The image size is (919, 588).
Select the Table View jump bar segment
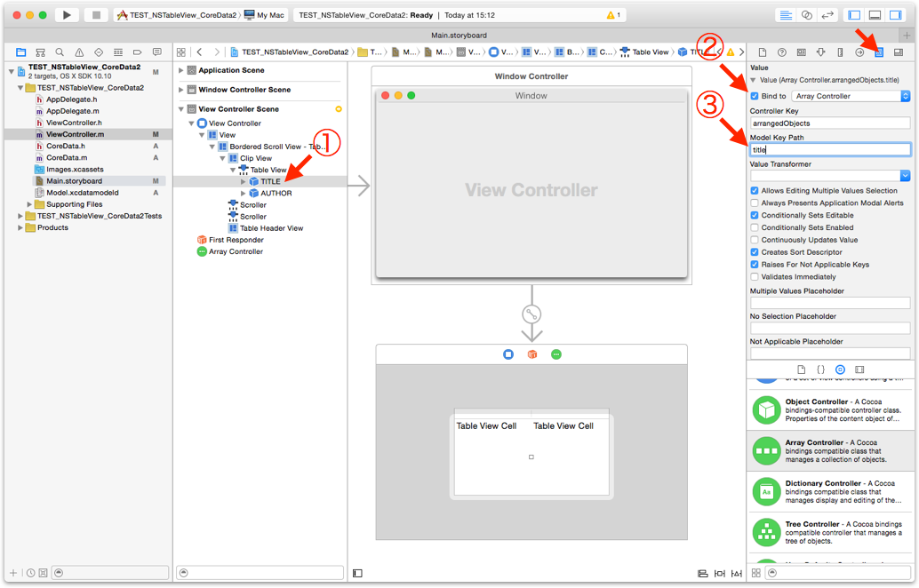point(644,52)
